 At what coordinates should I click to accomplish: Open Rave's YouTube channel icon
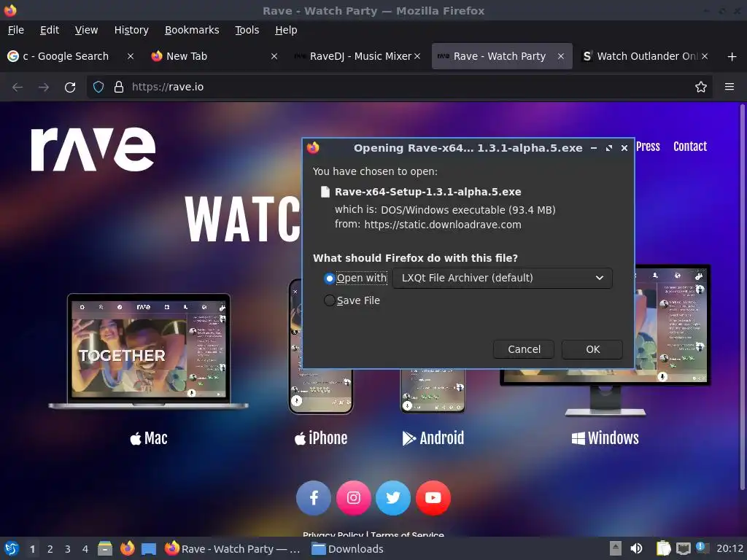[433, 498]
